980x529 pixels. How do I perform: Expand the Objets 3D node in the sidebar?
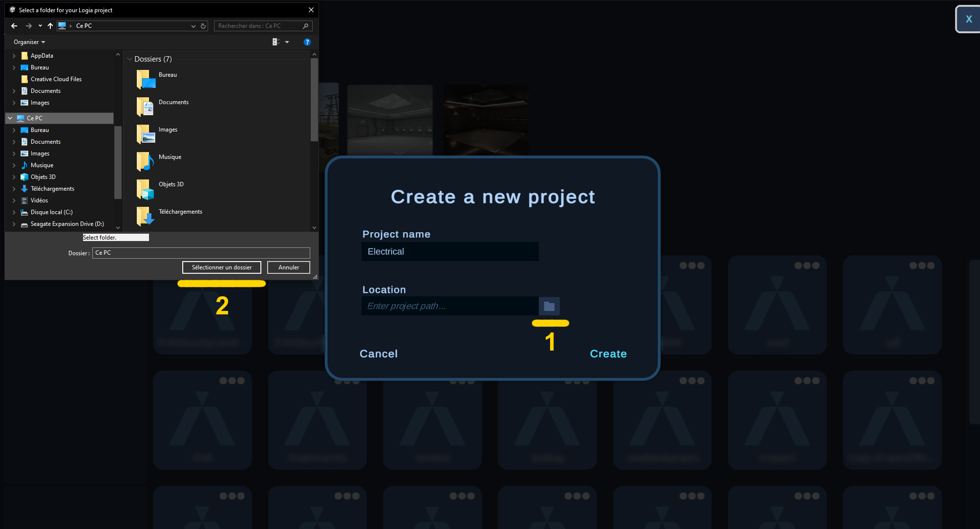tap(14, 176)
